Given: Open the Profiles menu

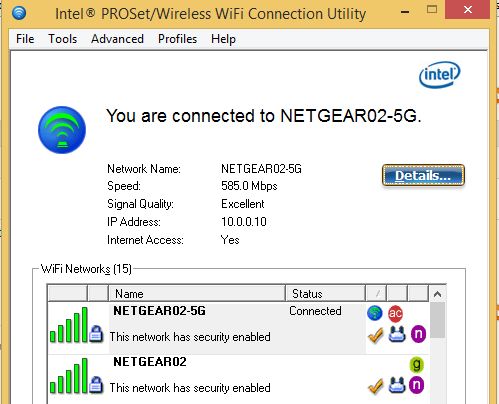Looking at the screenshot, I should 177,39.
